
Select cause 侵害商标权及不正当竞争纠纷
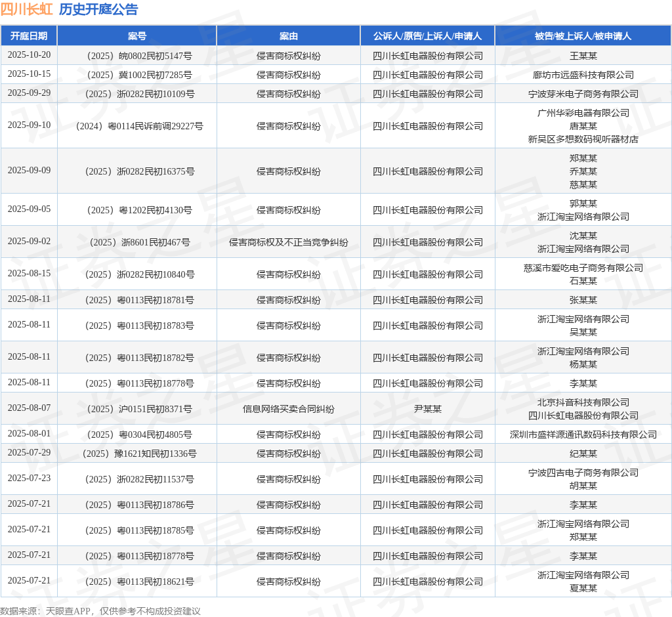click(289, 242)
